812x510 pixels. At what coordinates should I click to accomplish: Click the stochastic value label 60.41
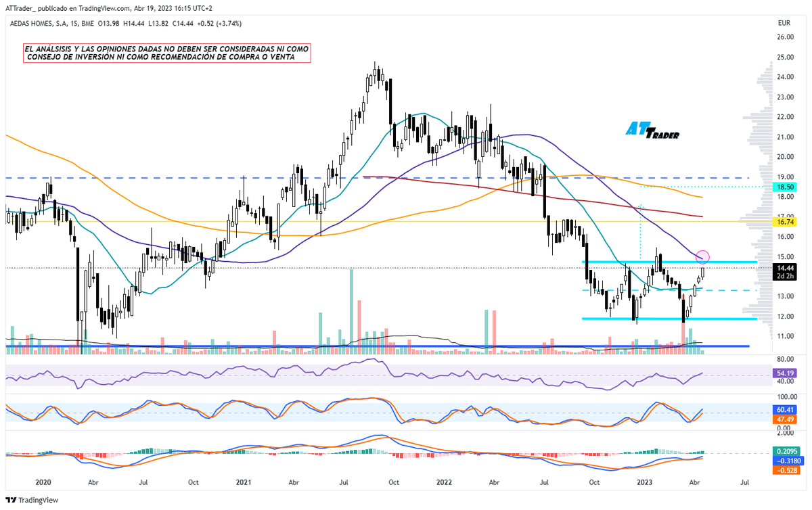[784, 410]
